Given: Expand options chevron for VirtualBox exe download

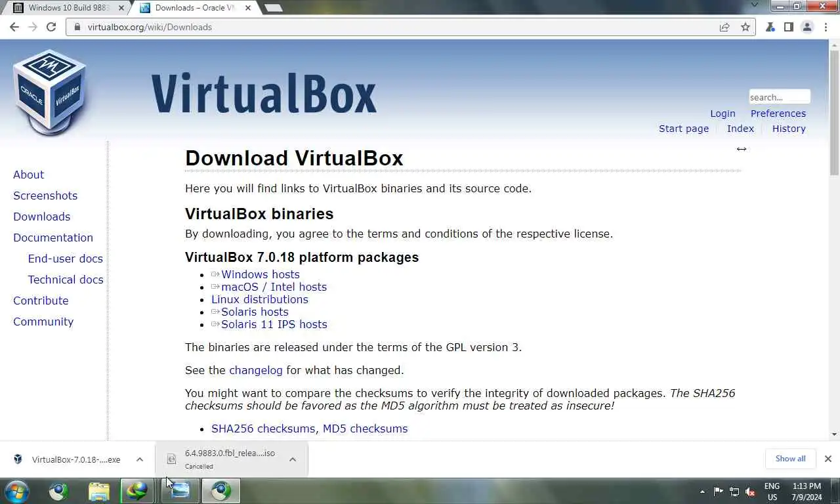Looking at the screenshot, I should [x=140, y=459].
